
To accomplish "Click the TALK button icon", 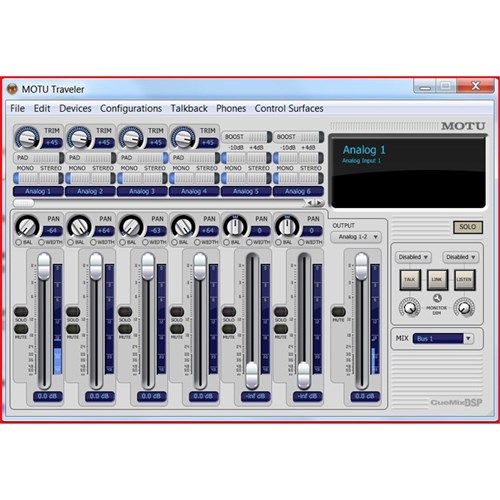I will coord(410,279).
